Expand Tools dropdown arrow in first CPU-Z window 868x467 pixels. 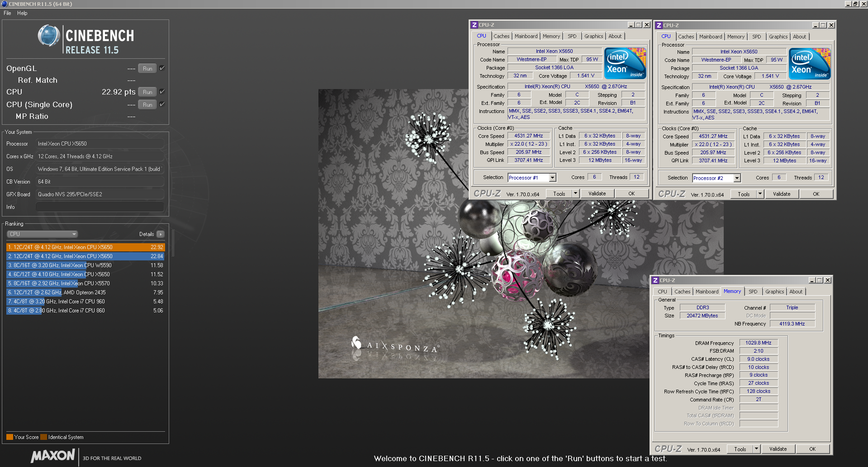[x=575, y=193]
